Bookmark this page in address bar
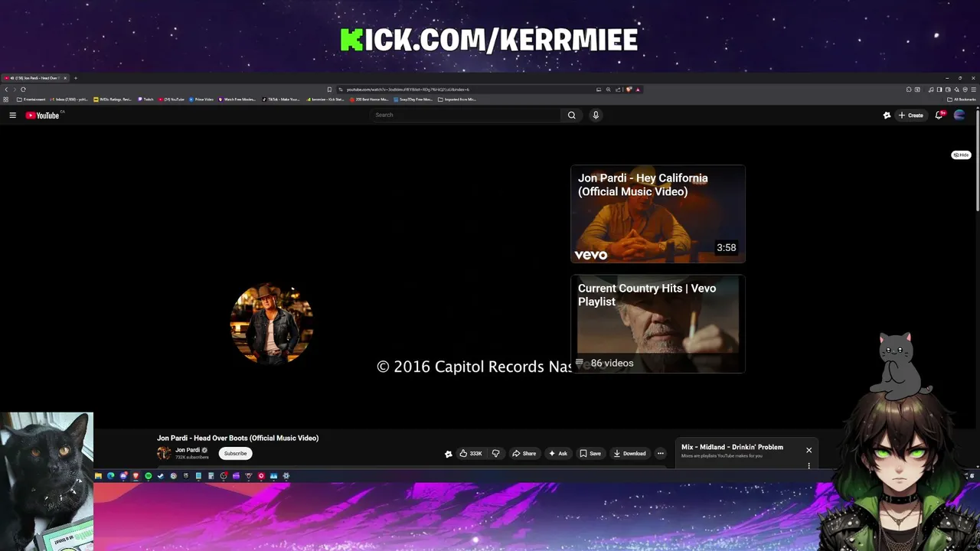The height and width of the screenshot is (551, 980). pos(329,90)
